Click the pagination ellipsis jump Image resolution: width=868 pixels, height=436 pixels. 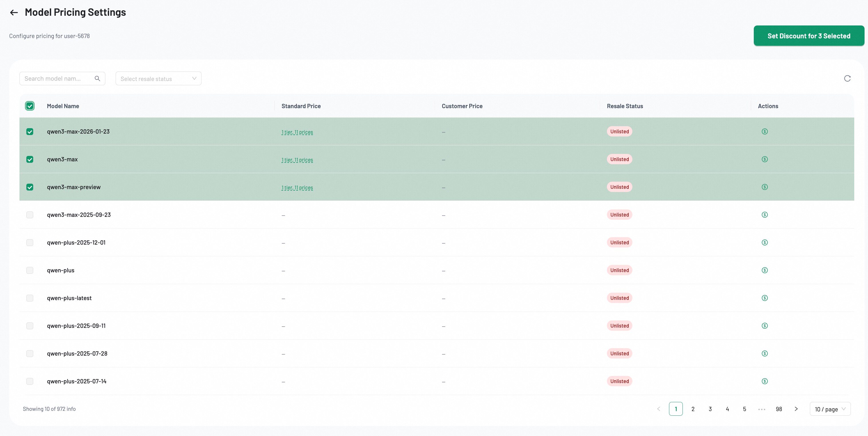762,409
